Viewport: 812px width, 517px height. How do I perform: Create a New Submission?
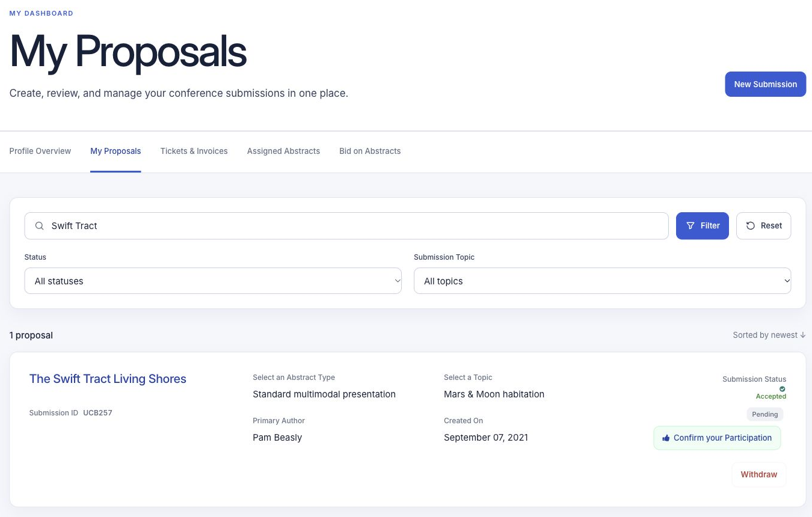(765, 84)
